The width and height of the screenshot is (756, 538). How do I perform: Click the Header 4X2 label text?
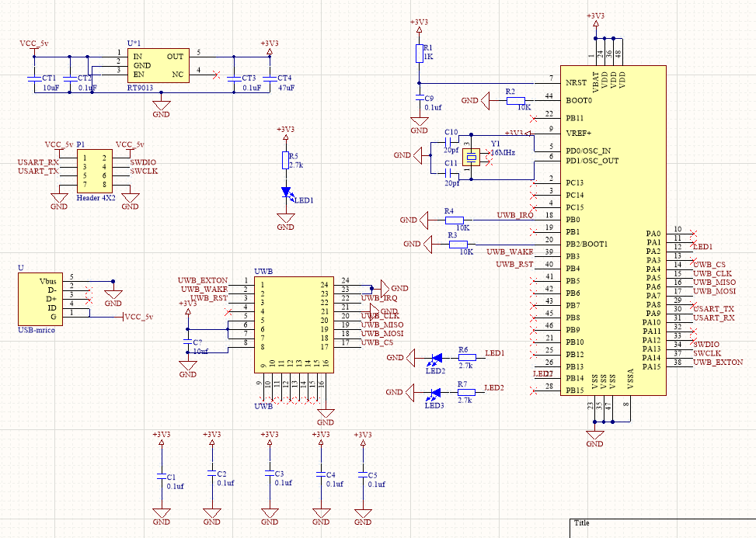tap(96, 198)
